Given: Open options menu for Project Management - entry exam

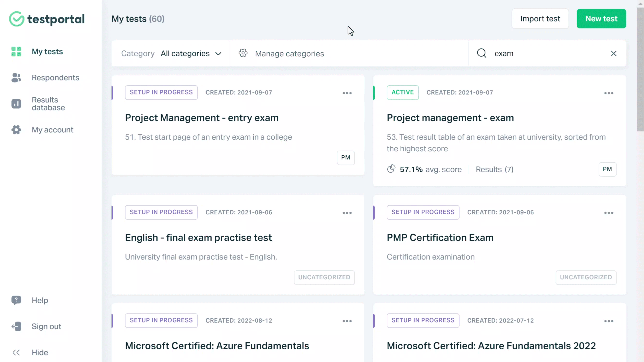Looking at the screenshot, I should coord(347,93).
